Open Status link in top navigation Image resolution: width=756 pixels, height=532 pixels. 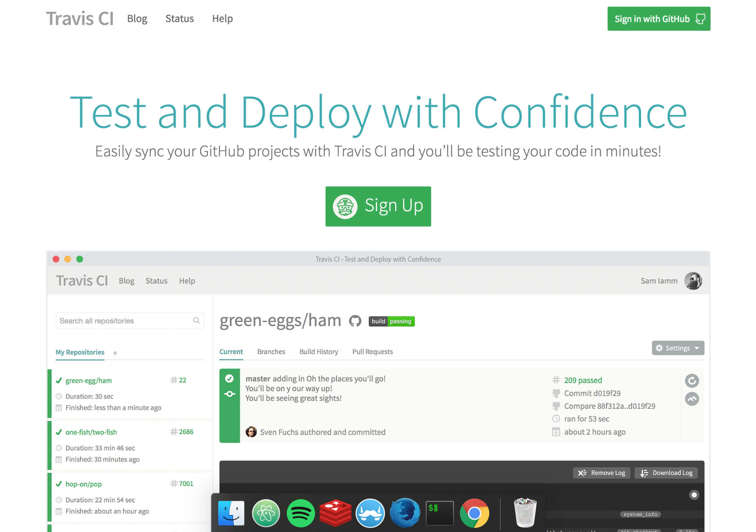pos(179,19)
